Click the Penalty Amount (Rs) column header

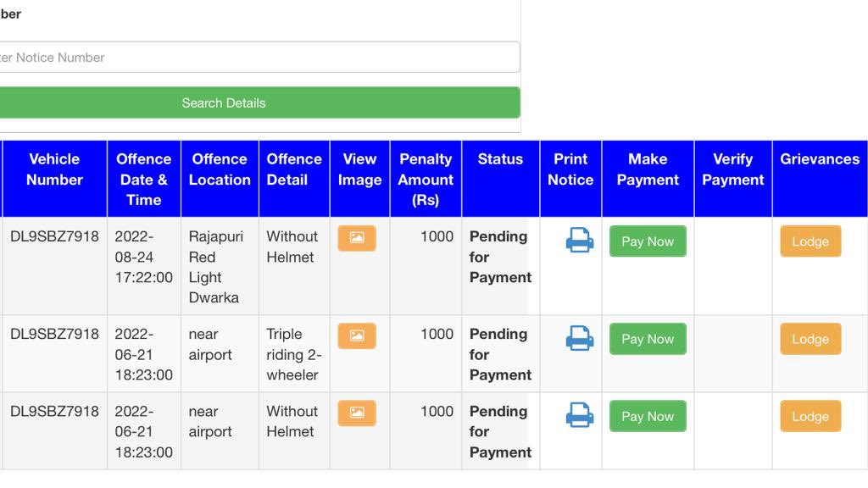(x=426, y=178)
